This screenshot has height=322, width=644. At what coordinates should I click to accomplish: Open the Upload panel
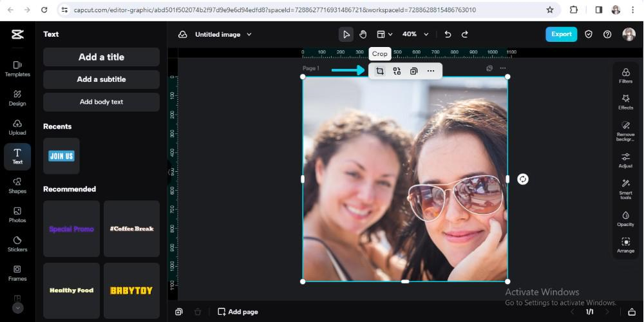click(x=17, y=127)
